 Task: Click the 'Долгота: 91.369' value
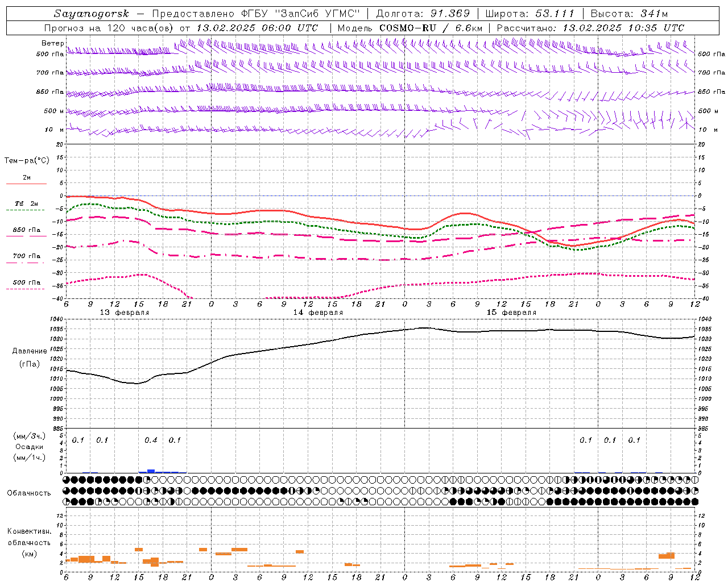[423, 14]
